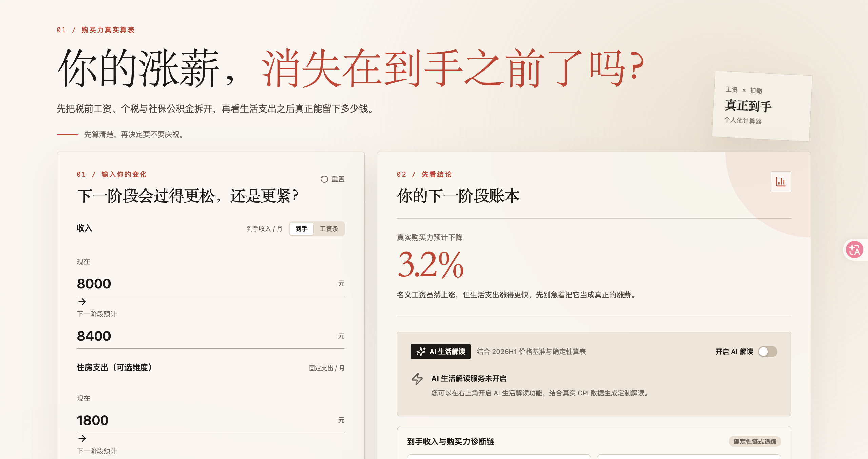Edit the current housing cost field showing 1800
Screen dimensions: 868x459
211,420
